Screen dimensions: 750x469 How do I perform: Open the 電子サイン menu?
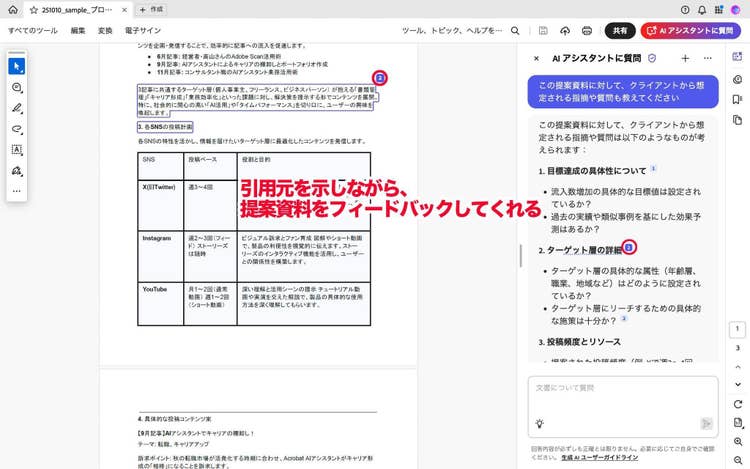coord(142,31)
